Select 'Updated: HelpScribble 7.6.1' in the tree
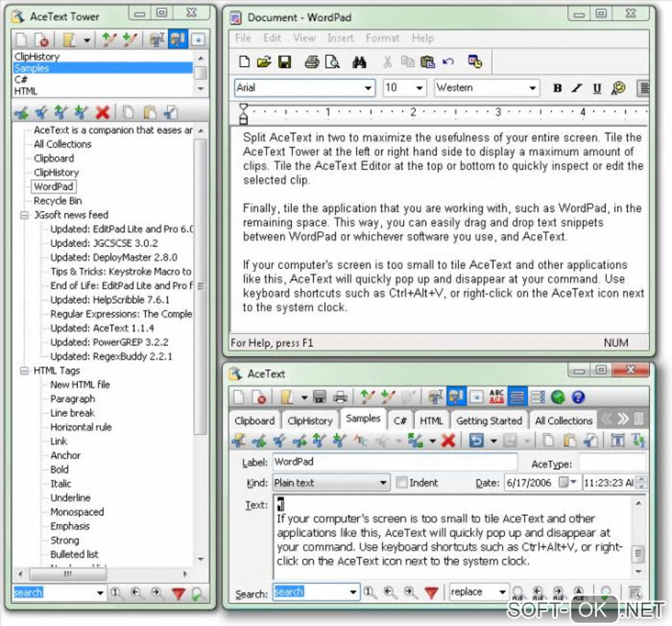Screen dimensions: 672x626 click(110, 300)
